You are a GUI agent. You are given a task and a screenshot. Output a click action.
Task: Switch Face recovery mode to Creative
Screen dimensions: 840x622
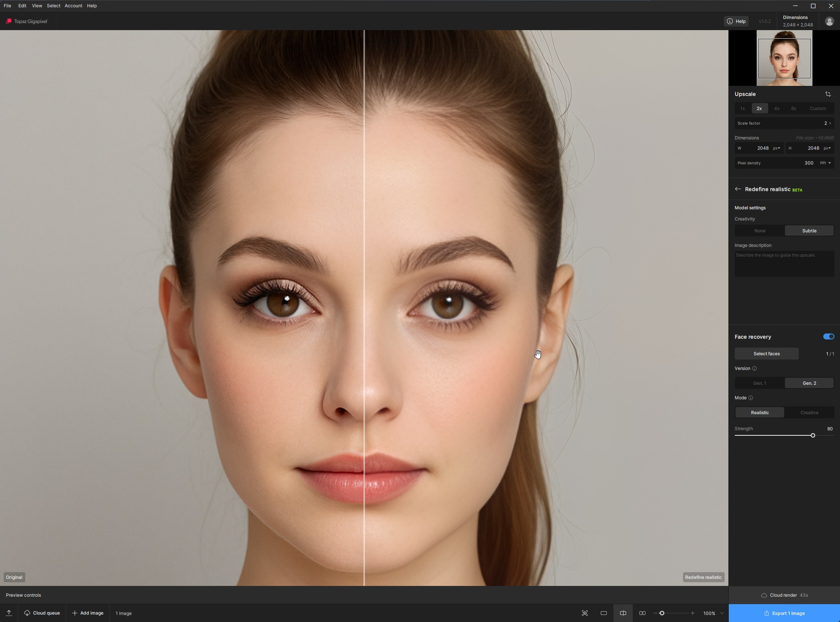(809, 413)
